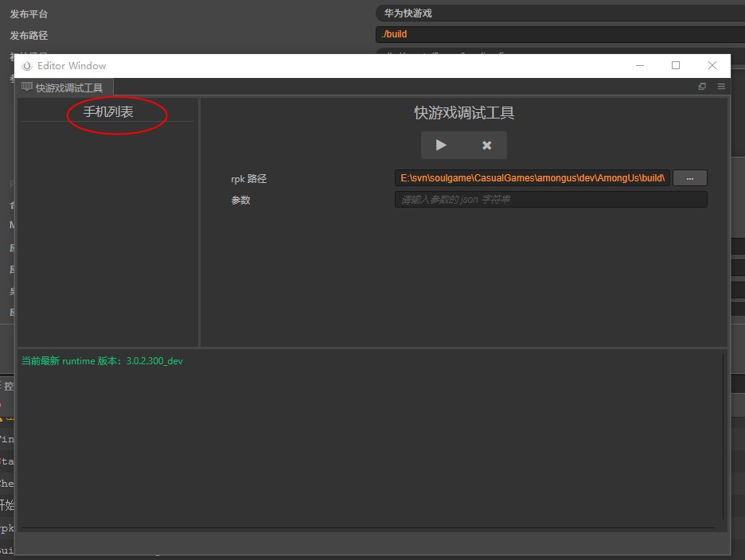Click the 发布路径 label in build panel
745x560 pixels.
pos(29,36)
